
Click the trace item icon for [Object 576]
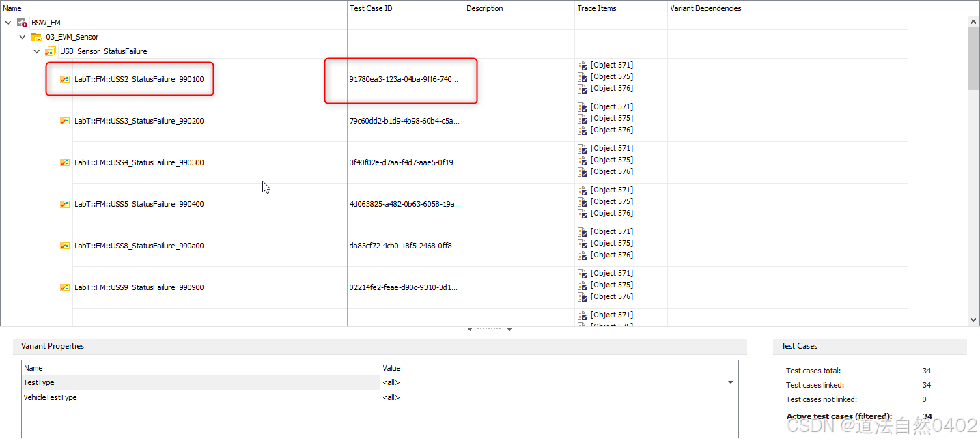click(583, 88)
